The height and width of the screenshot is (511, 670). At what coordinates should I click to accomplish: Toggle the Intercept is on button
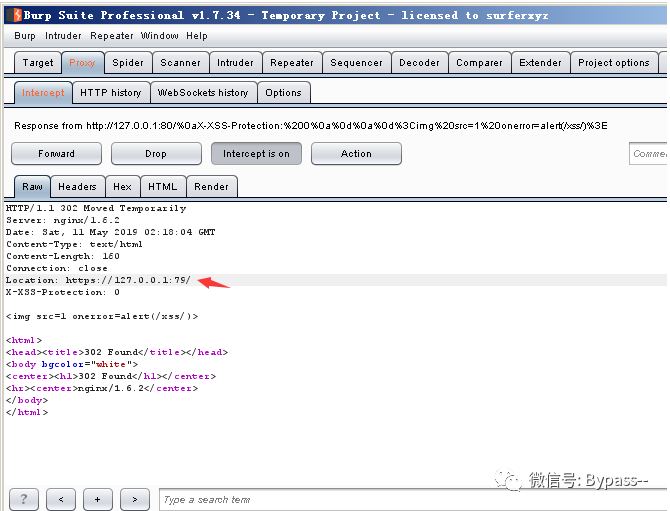[x=256, y=154]
